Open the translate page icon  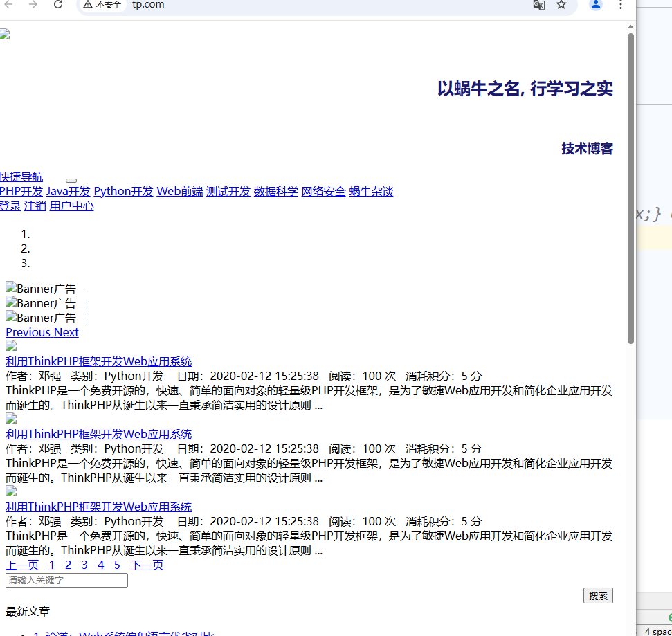coord(538,5)
